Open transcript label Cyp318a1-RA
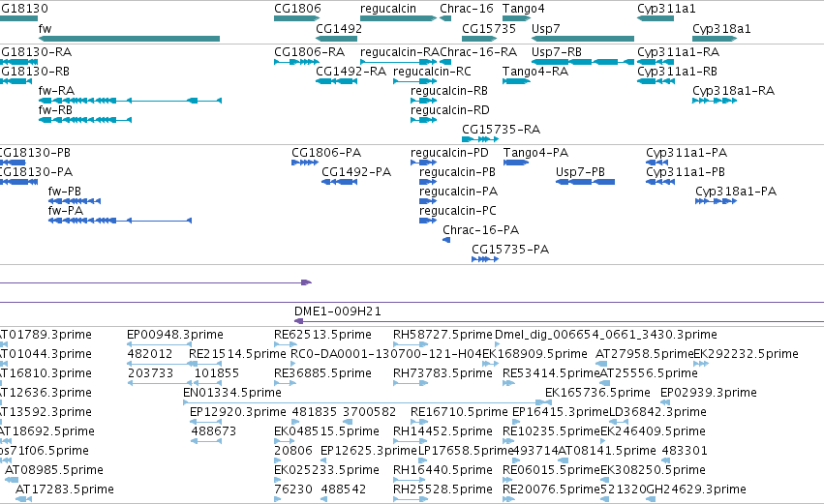The height and width of the screenshot is (504, 824). click(x=734, y=91)
